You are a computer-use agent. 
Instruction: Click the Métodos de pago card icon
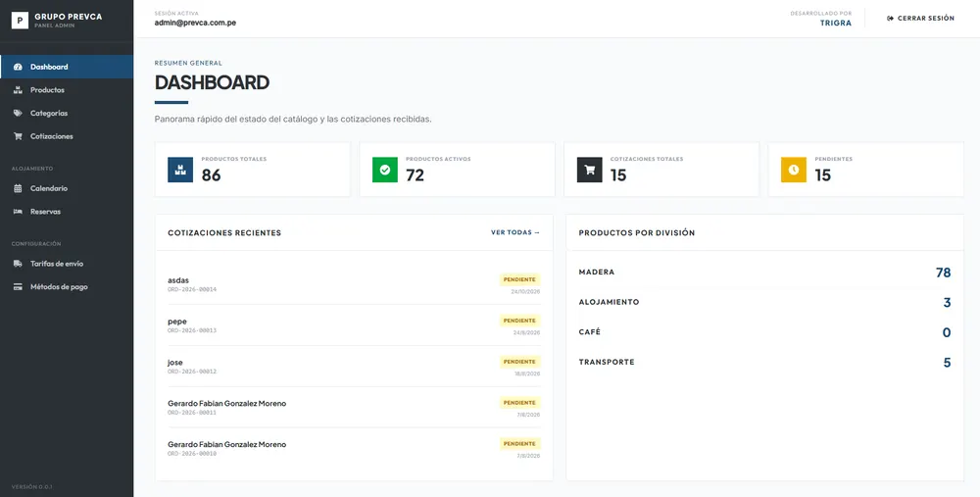click(x=18, y=287)
